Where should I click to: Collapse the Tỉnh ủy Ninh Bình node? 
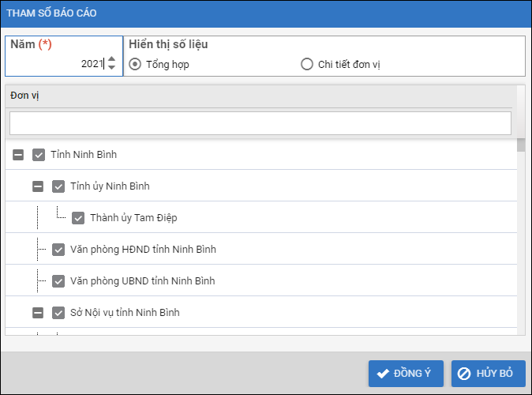point(38,186)
